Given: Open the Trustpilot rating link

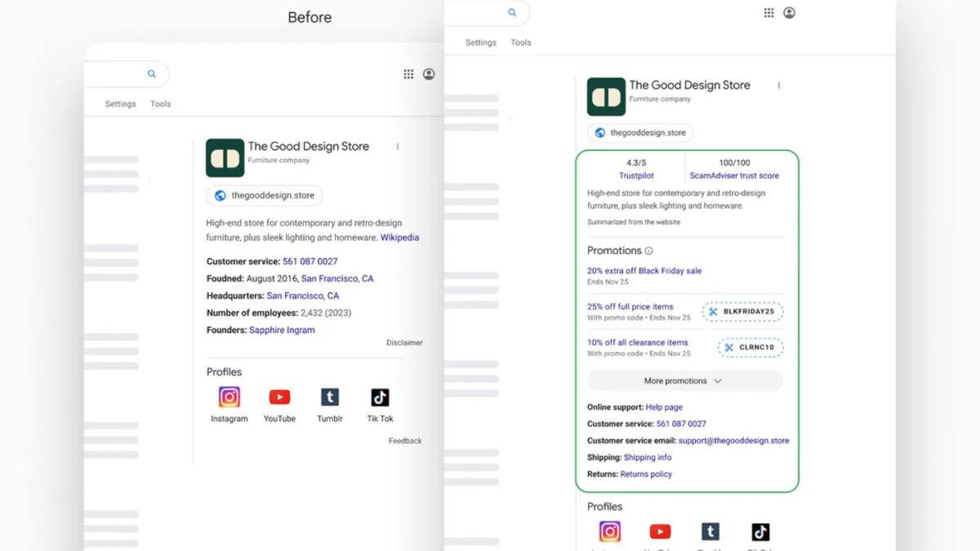Looking at the screenshot, I should [635, 176].
